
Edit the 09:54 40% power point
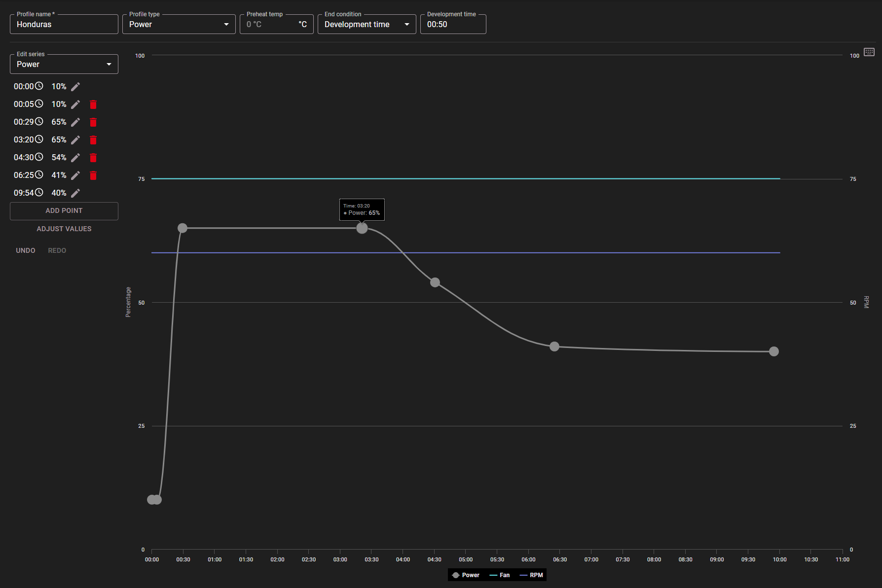click(x=75, y=193)
